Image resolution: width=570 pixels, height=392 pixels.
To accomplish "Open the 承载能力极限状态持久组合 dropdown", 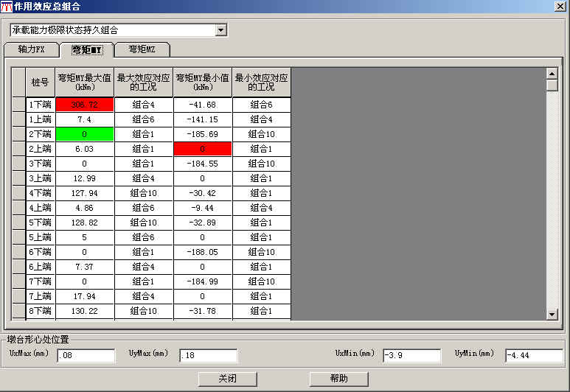I will (220, 30).
